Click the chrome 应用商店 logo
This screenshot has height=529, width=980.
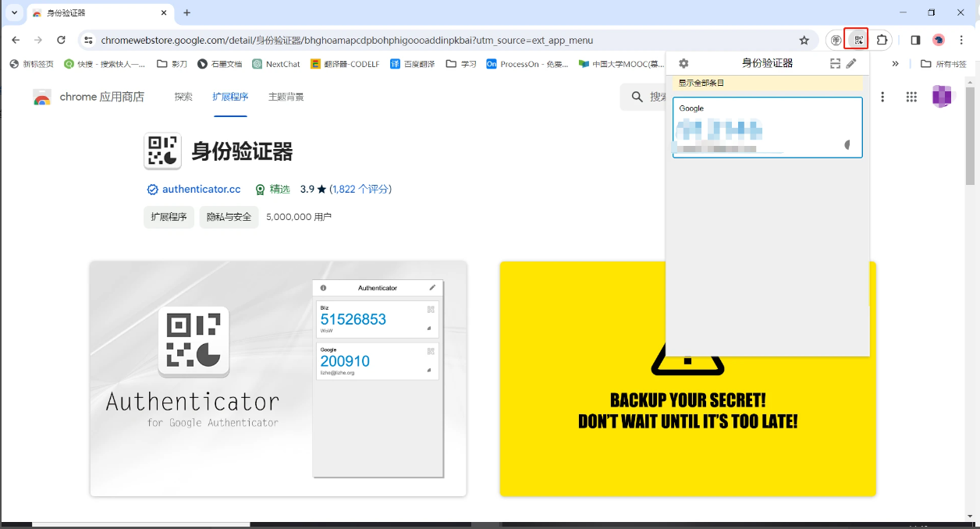tap(88, 97)
